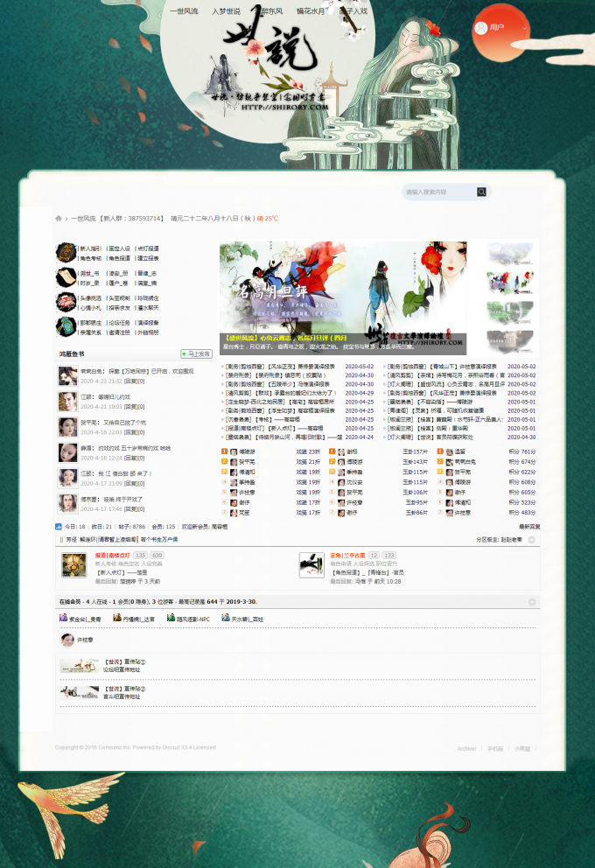Click the avatar on the 2020-4-23 21:32 post
The image size is (595, 868).
click(x=67, y=376)
